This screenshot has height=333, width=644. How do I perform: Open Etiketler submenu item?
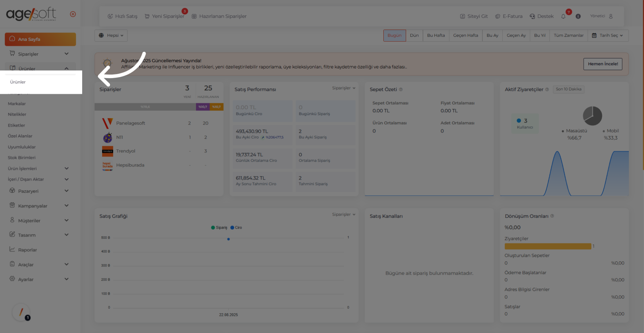click(16, 125)
